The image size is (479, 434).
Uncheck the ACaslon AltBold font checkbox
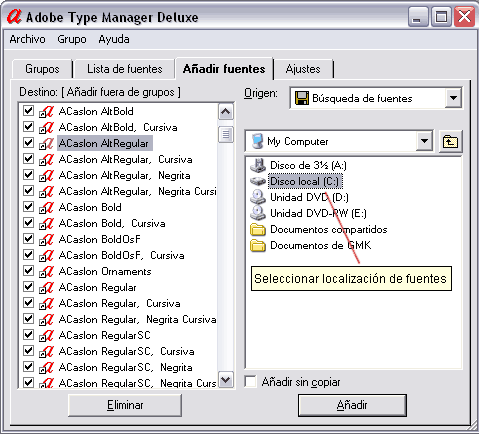point(29,110)
